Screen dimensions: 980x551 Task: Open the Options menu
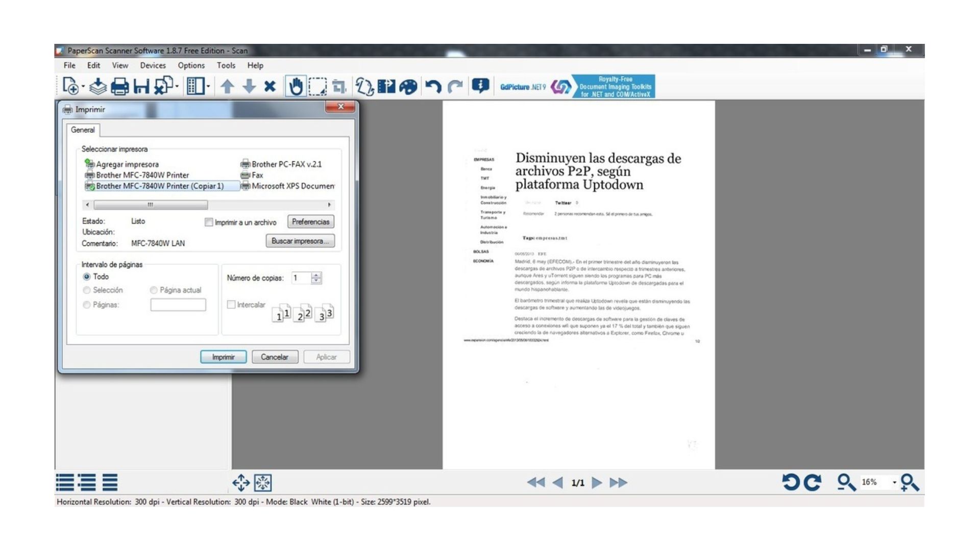[191, 65]
